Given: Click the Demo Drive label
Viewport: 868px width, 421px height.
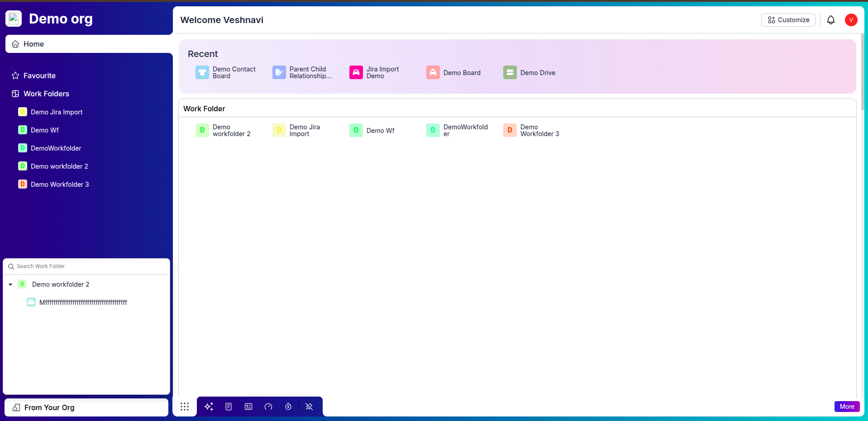Looking at the screenshot, I should point(538,73).
